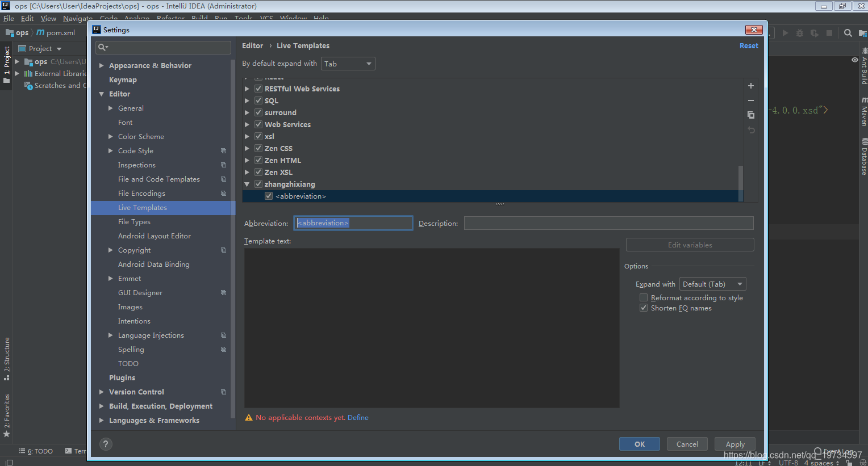Click the Abbreviation input field
Viewport: 868px width, 466px height.
(x=353, y=223)
